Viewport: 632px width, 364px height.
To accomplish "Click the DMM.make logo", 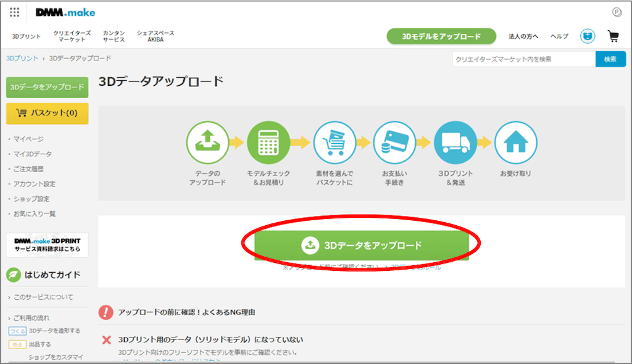I will (x=65, y=12).
